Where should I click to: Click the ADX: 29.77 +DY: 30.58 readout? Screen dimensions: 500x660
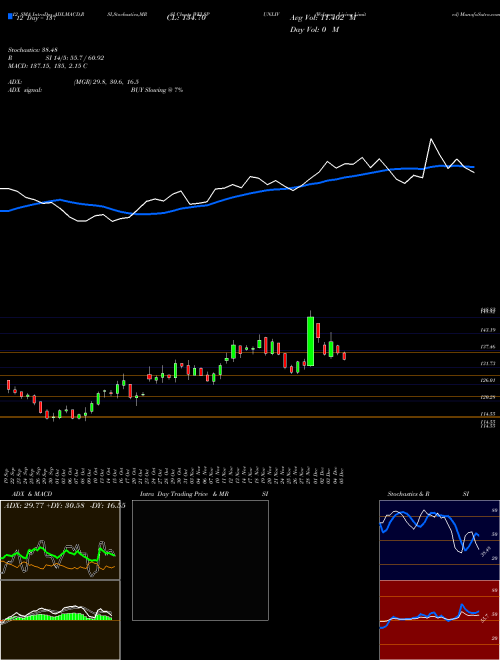[64, 506]
